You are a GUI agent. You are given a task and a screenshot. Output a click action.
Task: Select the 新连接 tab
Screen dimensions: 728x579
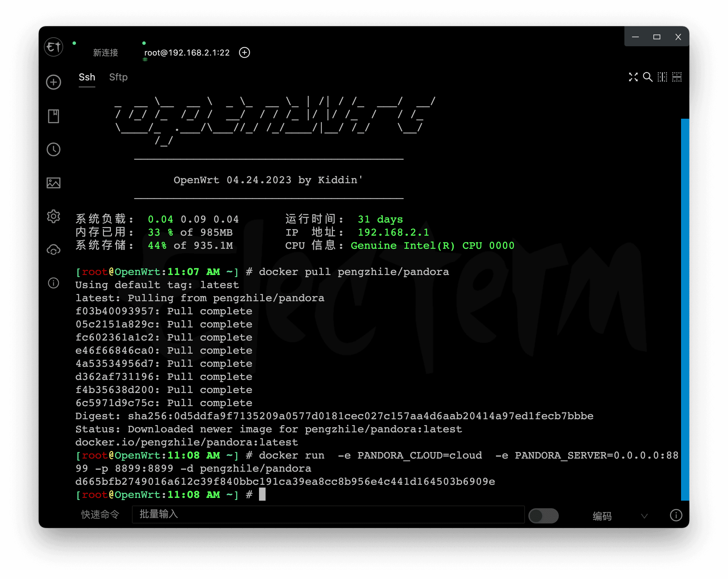pos(105,53)
